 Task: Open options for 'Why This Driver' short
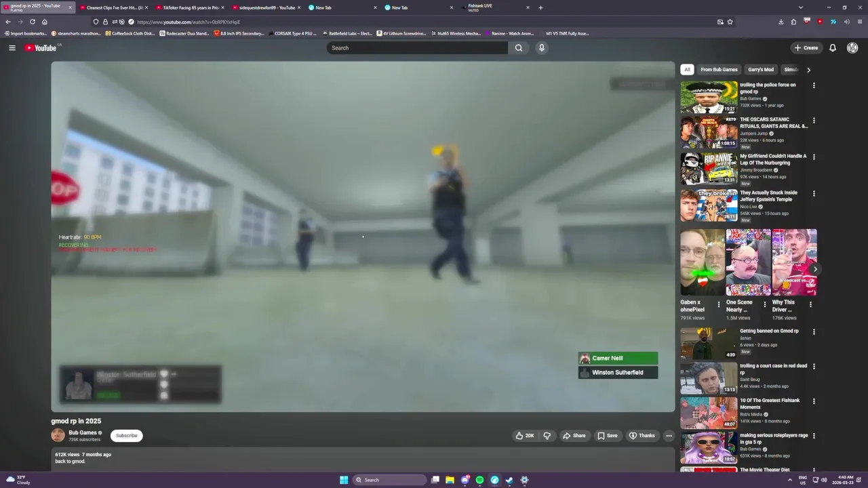click(810, 304)
